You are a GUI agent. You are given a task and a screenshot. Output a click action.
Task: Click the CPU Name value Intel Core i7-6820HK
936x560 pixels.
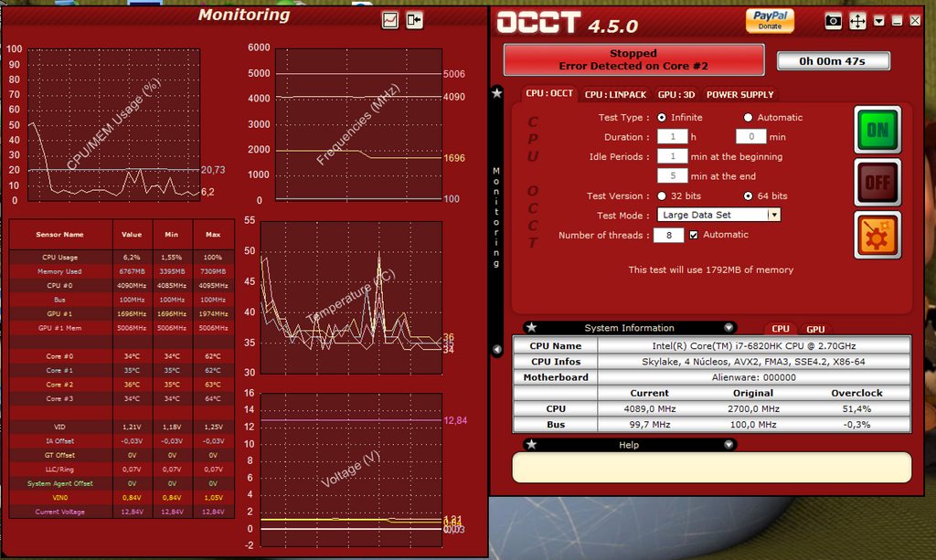[x=754, y=346]
